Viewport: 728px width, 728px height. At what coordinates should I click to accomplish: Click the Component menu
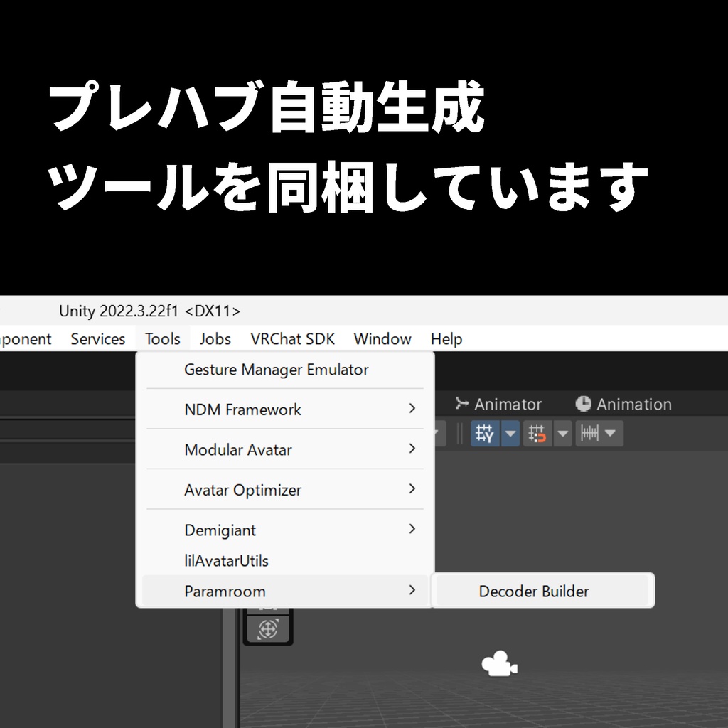pyautogui.click(x=26, y=339)
